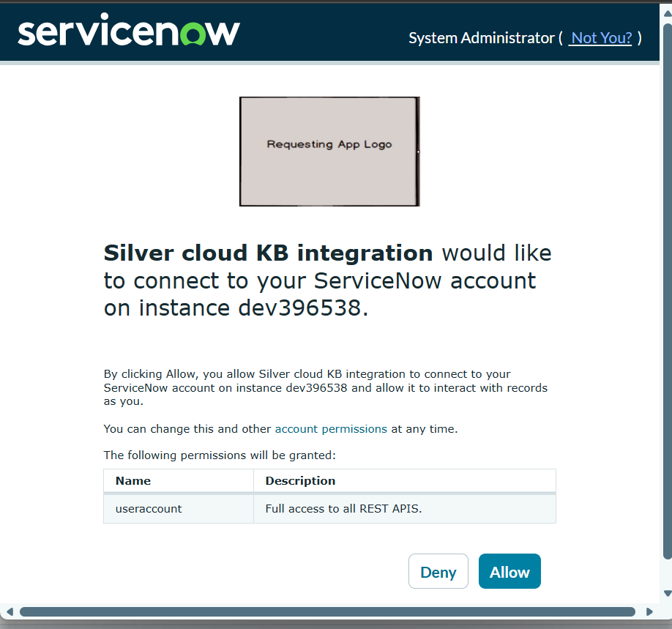Open the 'Not You?' link
This screenshot has height=629, width=672.
(600, 38)
